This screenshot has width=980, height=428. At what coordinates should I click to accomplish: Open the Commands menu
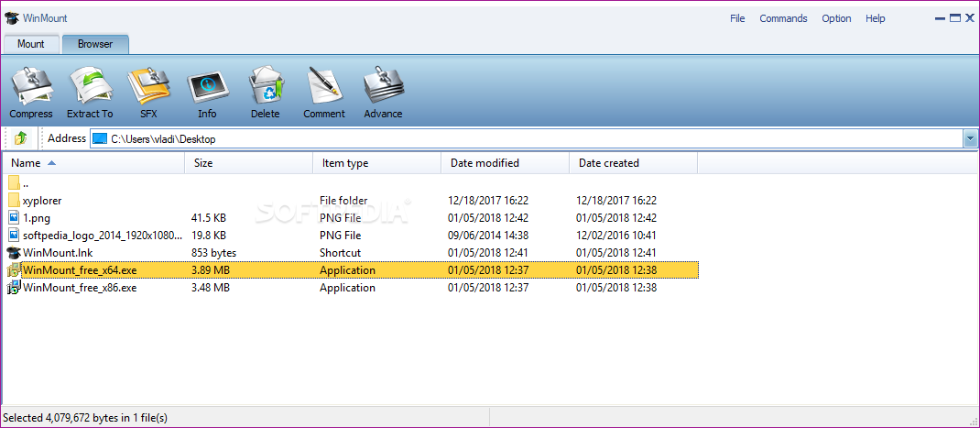pos(783,18)
